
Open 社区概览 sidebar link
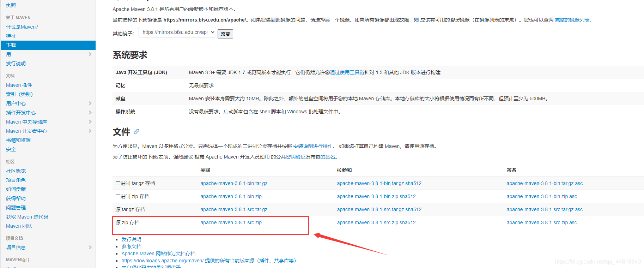(x=16, y=171)
